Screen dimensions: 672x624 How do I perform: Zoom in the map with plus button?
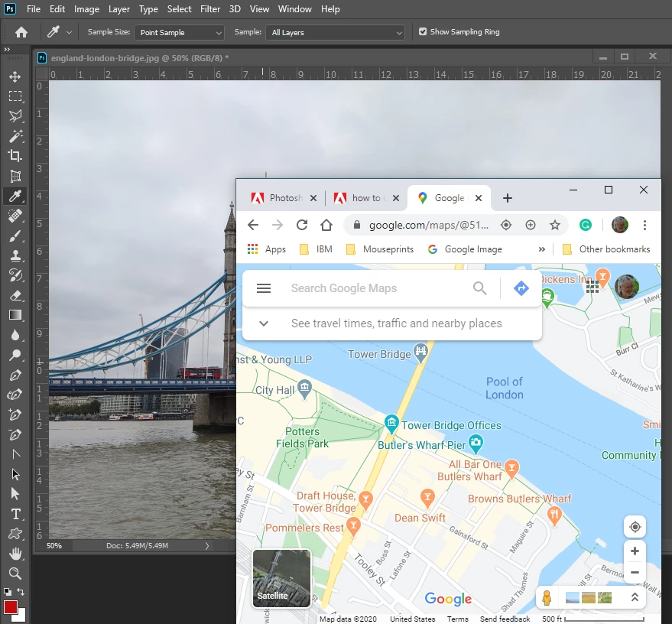click(635, 551)
